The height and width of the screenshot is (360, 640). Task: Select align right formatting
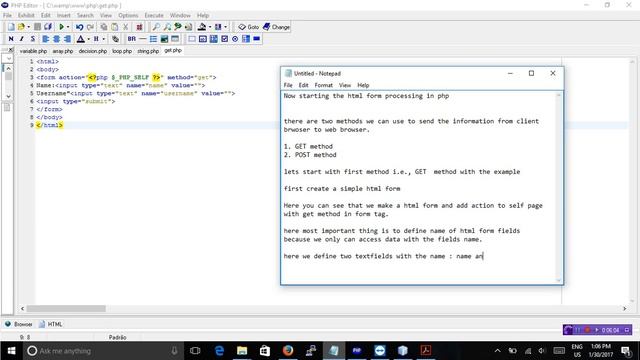[x=67, y=39]
